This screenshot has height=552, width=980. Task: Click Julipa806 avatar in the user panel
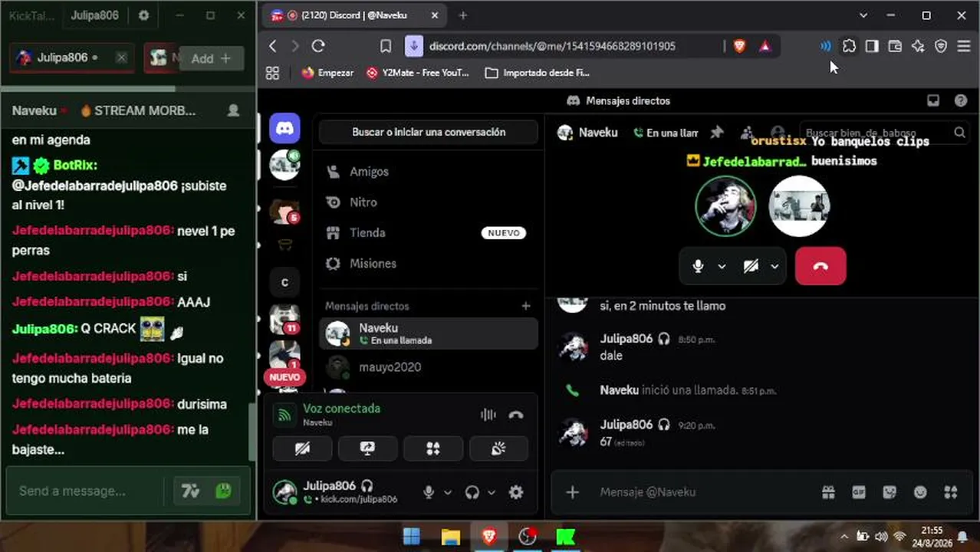coord(285,492)
